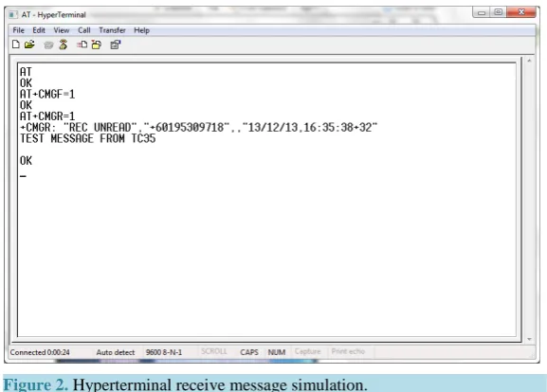Open the Call menu
The height and width of the screenshot is (392, 547).
point(84,30)
